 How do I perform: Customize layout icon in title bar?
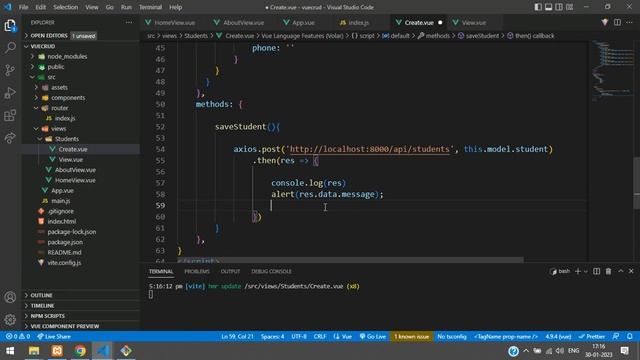pos(569,7)
